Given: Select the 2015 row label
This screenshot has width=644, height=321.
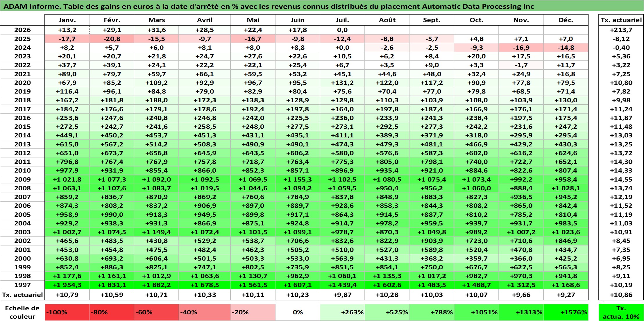Looking at the screenshot, I should click(22, 127).
